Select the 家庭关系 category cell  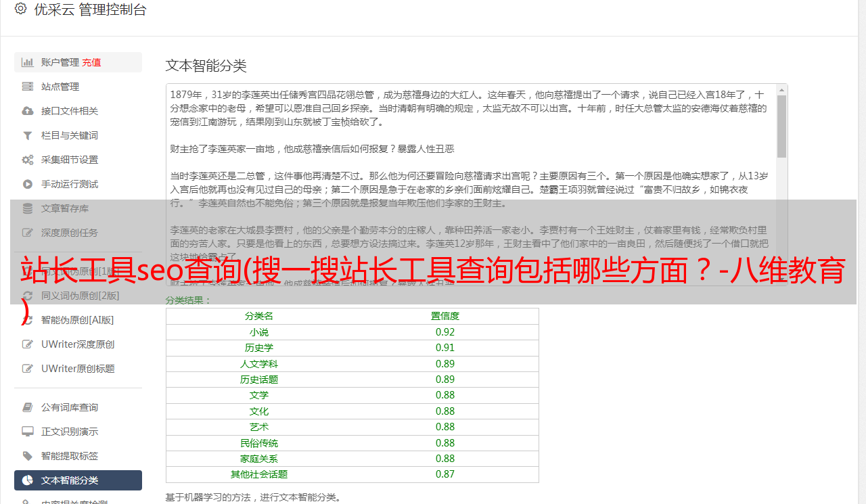tap(259, 459)
